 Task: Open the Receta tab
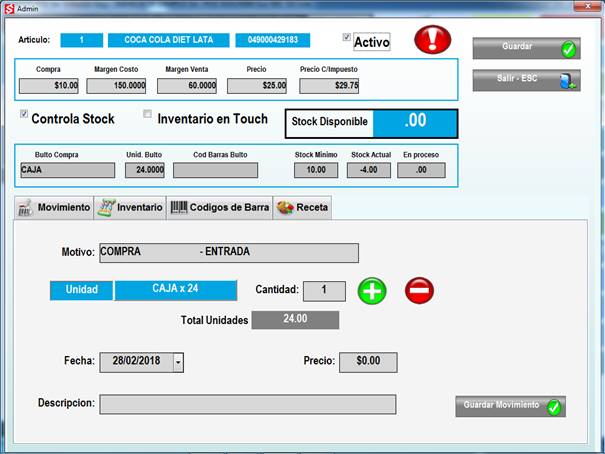[x=302, y=208]
